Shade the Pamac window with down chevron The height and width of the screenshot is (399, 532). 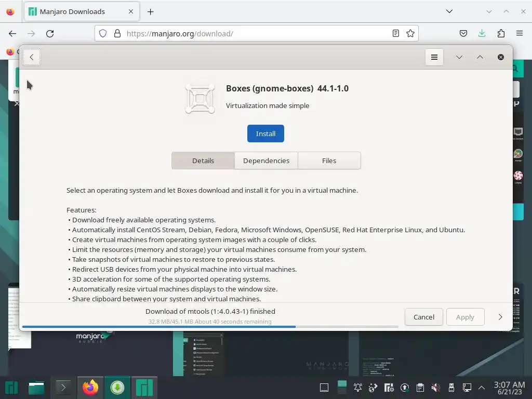[459, 57]
